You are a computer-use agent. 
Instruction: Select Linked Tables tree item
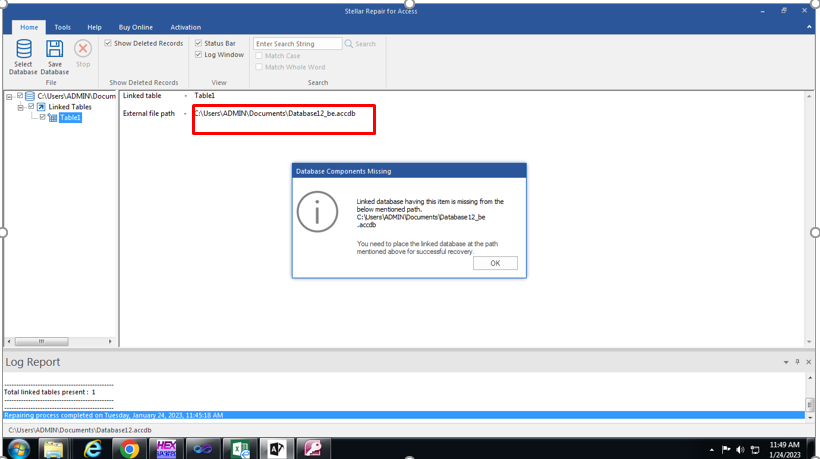click(x=70, y=107)
